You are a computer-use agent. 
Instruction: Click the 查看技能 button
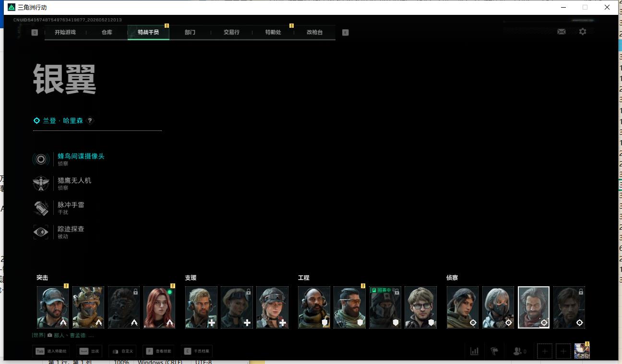[157, 351]
